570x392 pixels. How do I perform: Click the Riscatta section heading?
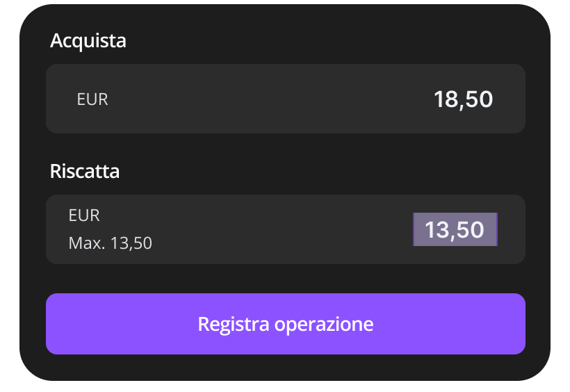click(x=85, y=171)
